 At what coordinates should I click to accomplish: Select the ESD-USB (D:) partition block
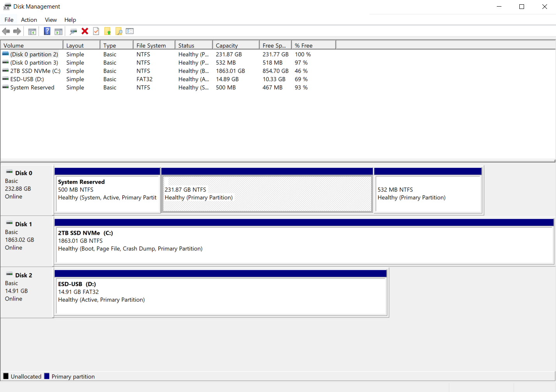pos(221,292)
